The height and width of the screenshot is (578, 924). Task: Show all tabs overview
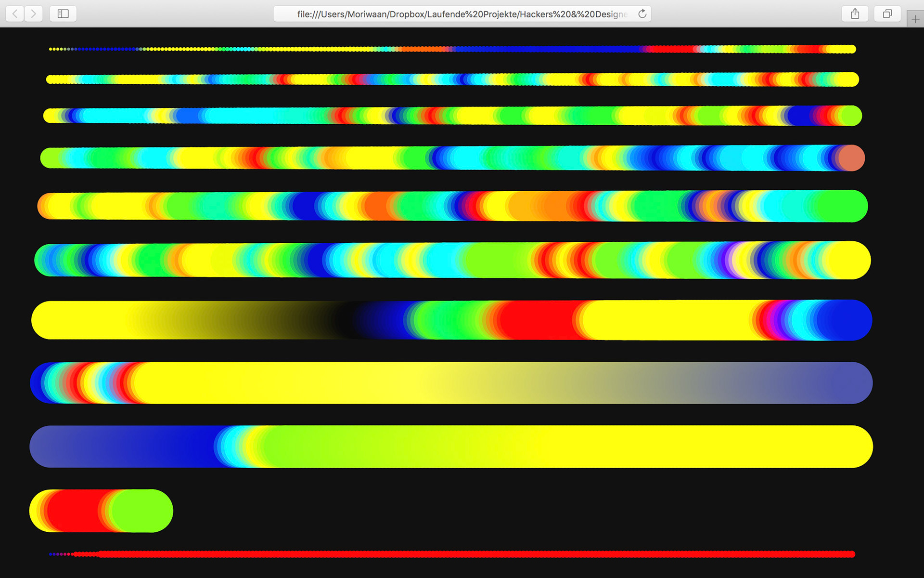887,13
